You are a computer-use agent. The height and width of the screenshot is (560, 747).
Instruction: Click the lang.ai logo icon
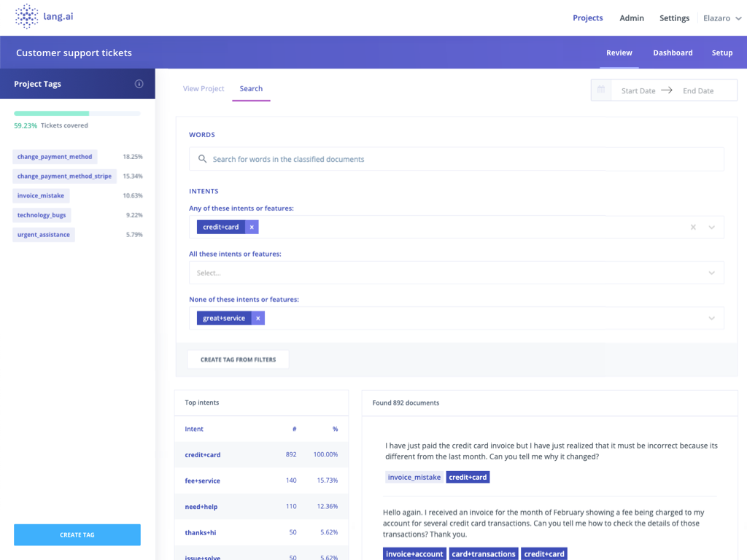pos(27,16)
